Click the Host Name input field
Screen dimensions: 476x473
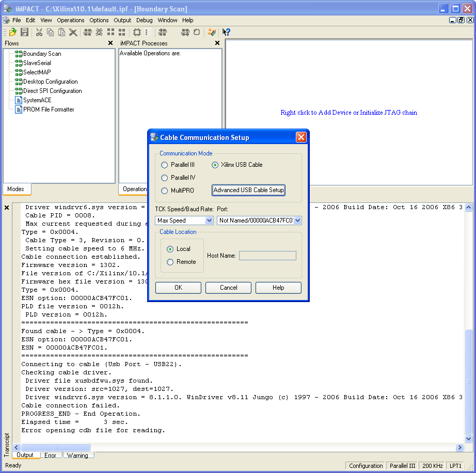(x=268, y=256)
